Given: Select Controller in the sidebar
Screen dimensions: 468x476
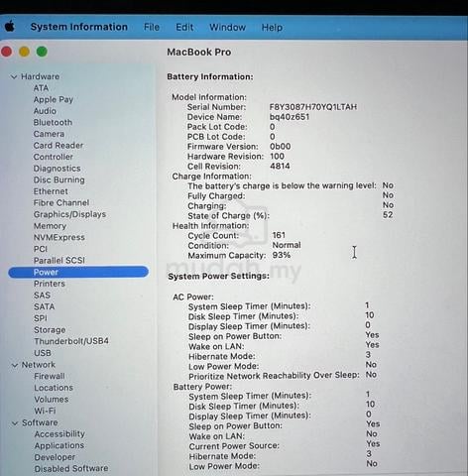Looking at the screenshot, I should [53, 157].
